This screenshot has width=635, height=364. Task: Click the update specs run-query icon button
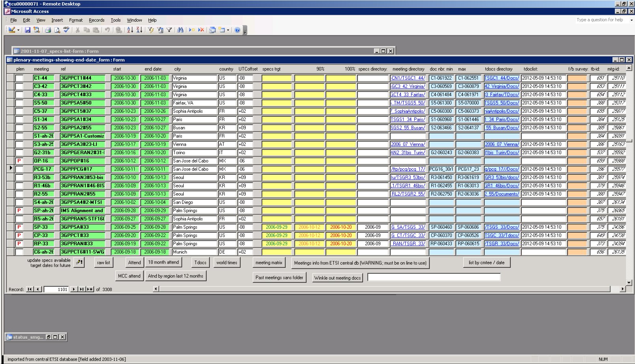79,263
